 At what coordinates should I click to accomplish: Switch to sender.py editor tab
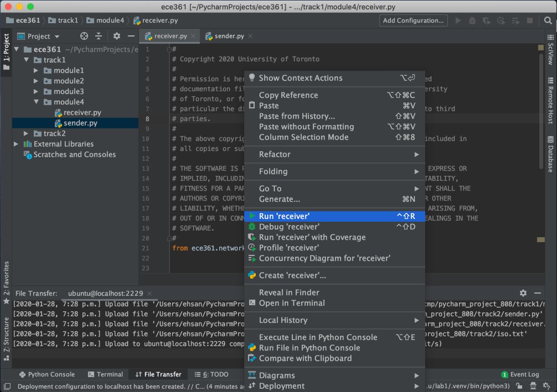(x=229, y=36)
